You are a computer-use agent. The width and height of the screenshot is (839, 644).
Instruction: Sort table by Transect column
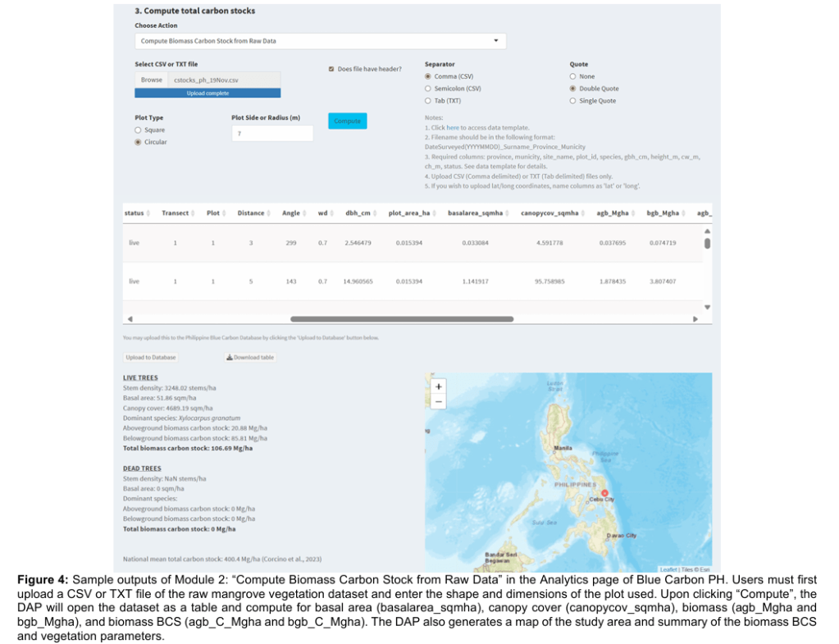coord(175,213)
